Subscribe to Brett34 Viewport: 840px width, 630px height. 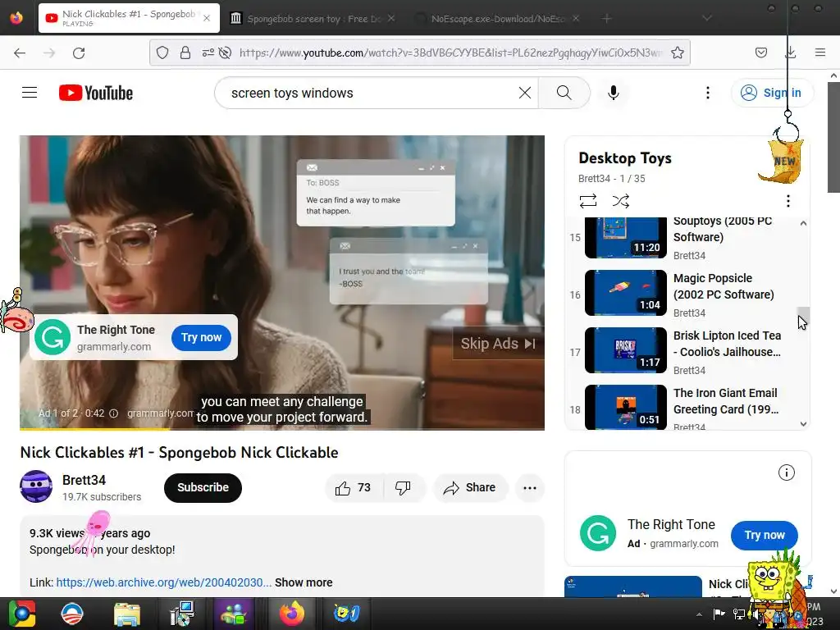point(203,487)
